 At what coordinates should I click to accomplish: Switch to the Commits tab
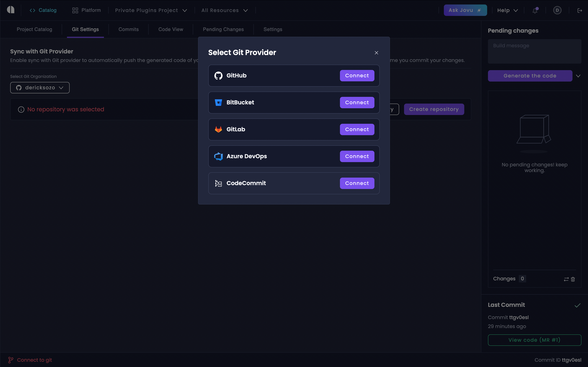point(129,29)
